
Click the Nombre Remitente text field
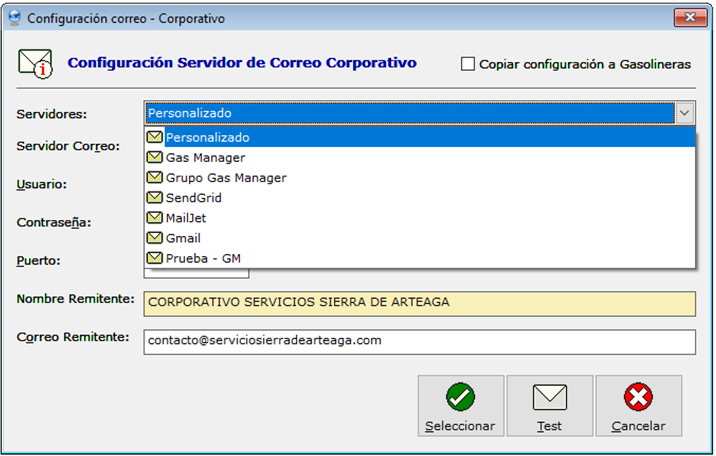tap(419, 303)
